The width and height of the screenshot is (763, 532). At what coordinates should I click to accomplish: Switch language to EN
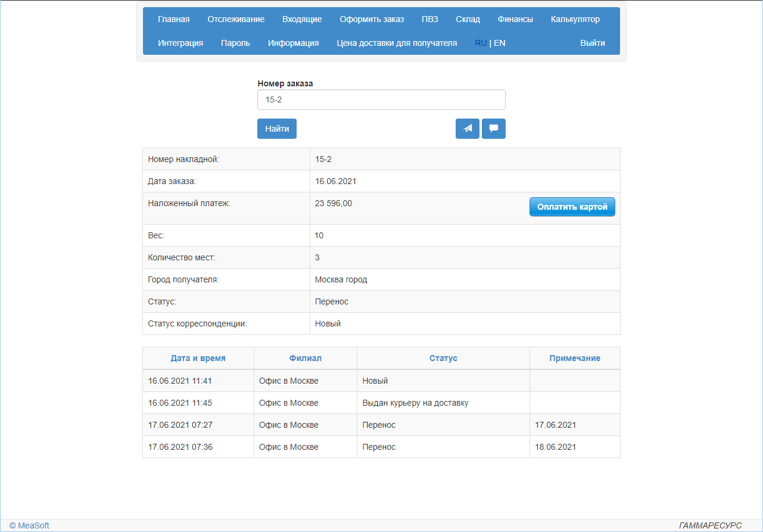pos(500,42)
